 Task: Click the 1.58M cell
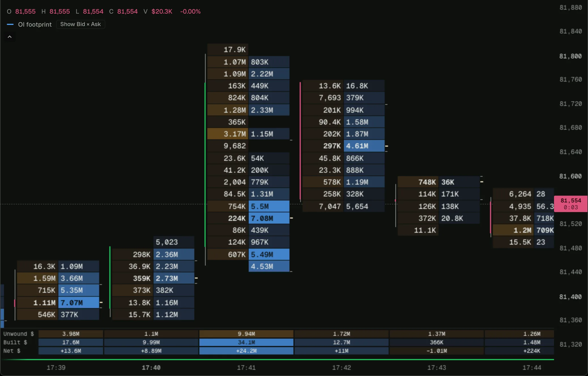pyautogui.click(x=364, y=122)
